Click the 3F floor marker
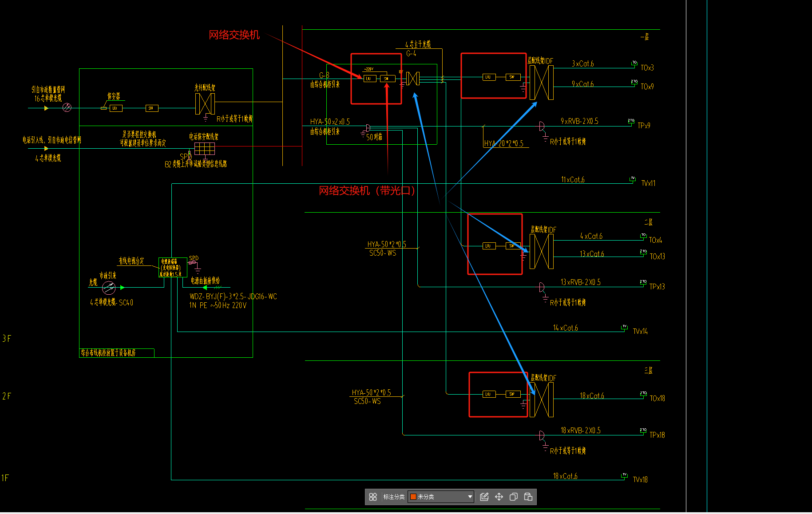The height and width of the screenshot is (514, 812). (7, 339)
